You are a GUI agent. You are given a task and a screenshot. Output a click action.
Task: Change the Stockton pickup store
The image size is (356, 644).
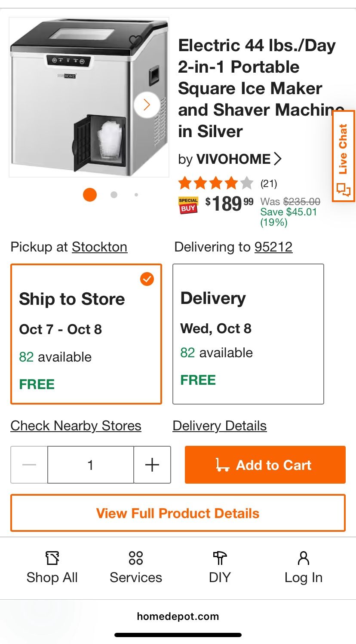99,247
